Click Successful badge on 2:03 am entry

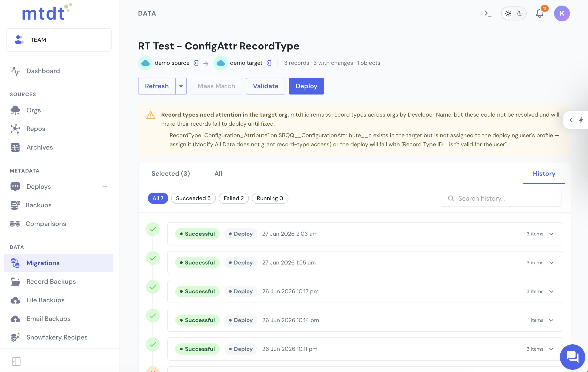tap(197, 234)
